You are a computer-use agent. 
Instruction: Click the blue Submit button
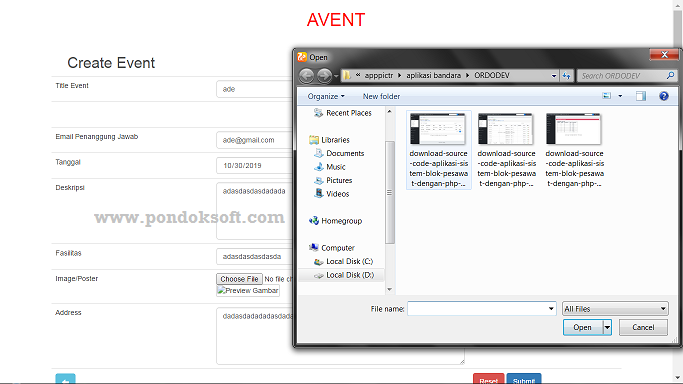(524, 379)
